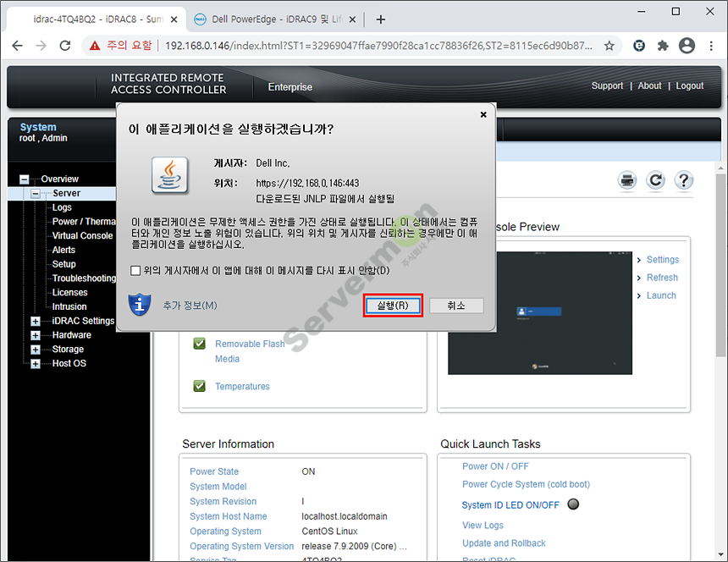Open the Removable Flash Media link
Screen dimensions: 728x562
(x=250, y=351)
